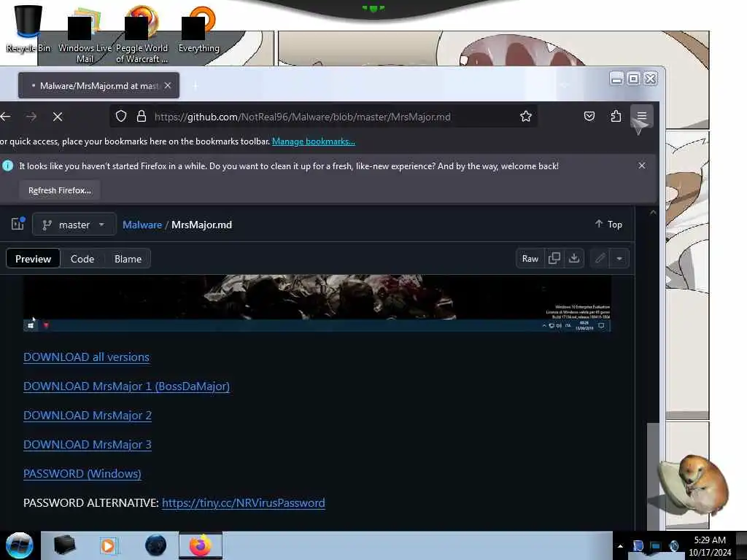This screenshot has width=747, height=560.
Task: Click the Refresh Firefox... button
Action: [x=60, y=190]
